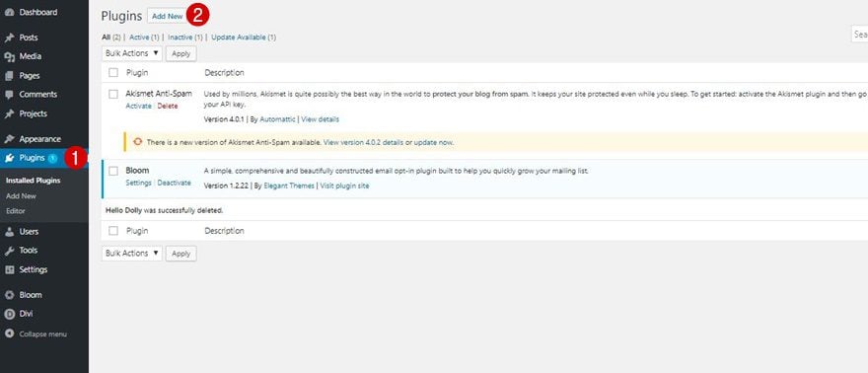Tick the Bloom plugin checkbox
Viewport: 868px width, 373px height.
tap(113, 171)
